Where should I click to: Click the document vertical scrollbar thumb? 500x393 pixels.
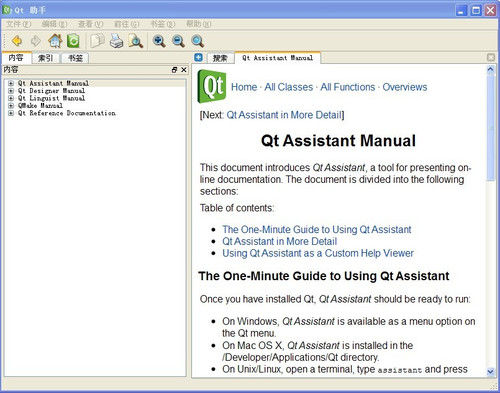click(x=490, y=127)
